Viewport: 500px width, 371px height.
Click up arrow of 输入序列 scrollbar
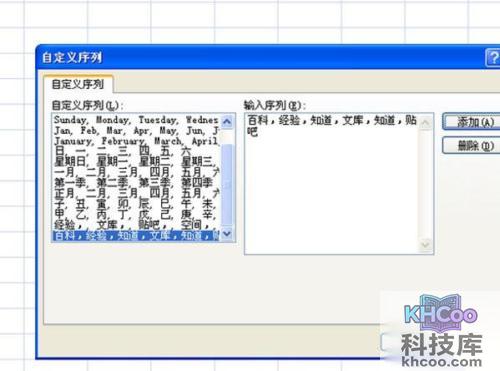coord(425,123)
